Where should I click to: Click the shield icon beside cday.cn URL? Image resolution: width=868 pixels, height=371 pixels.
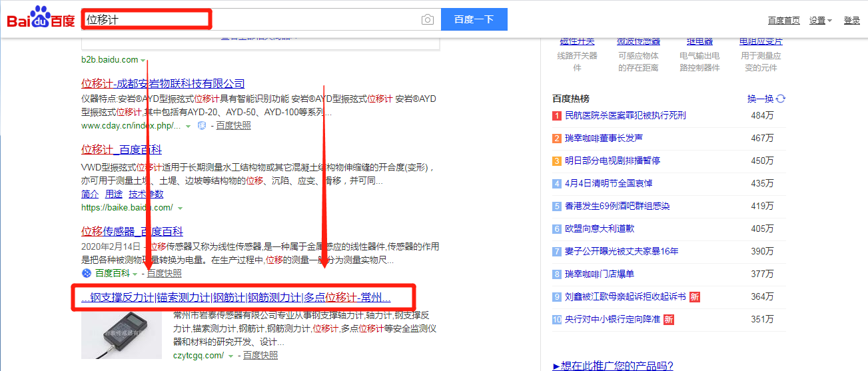201,125
